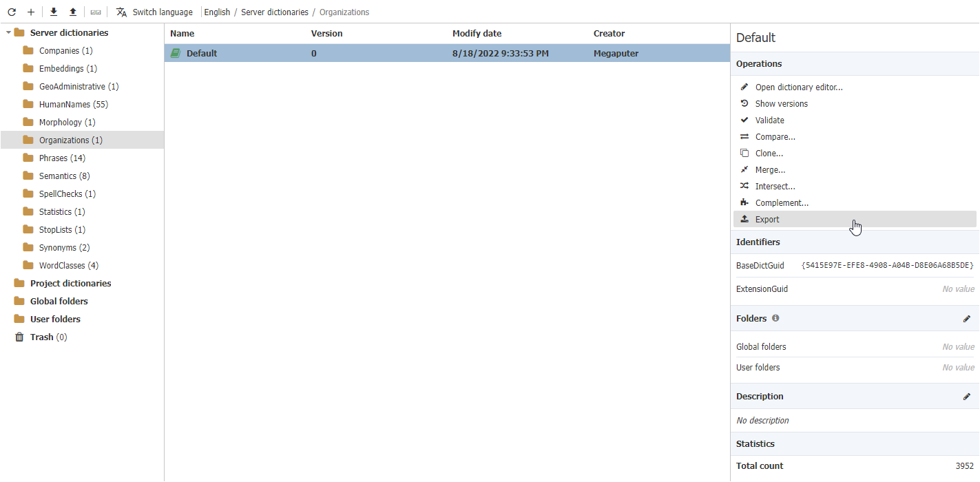Click Organizations in the breadcrumb path

[344, 12]
